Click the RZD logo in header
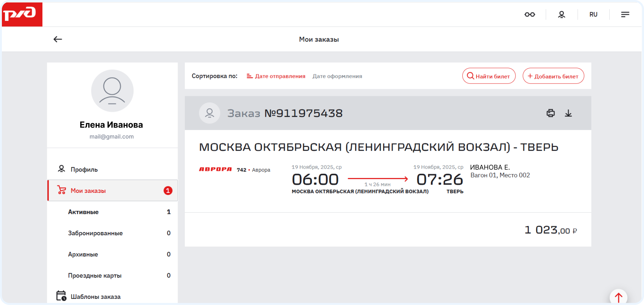The width and height of the screenshot is (644, 305). point(22,14)
